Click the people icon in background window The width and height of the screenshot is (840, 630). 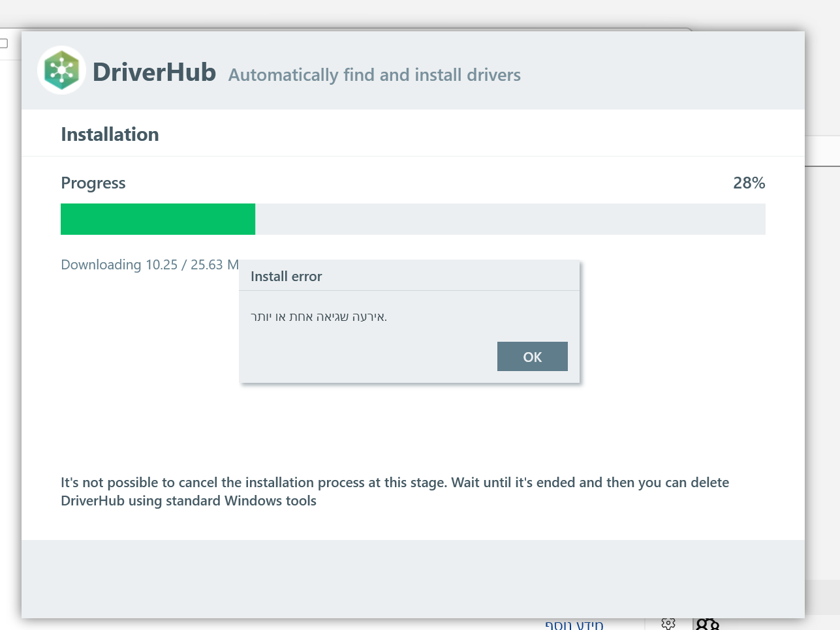click(708, 624)
